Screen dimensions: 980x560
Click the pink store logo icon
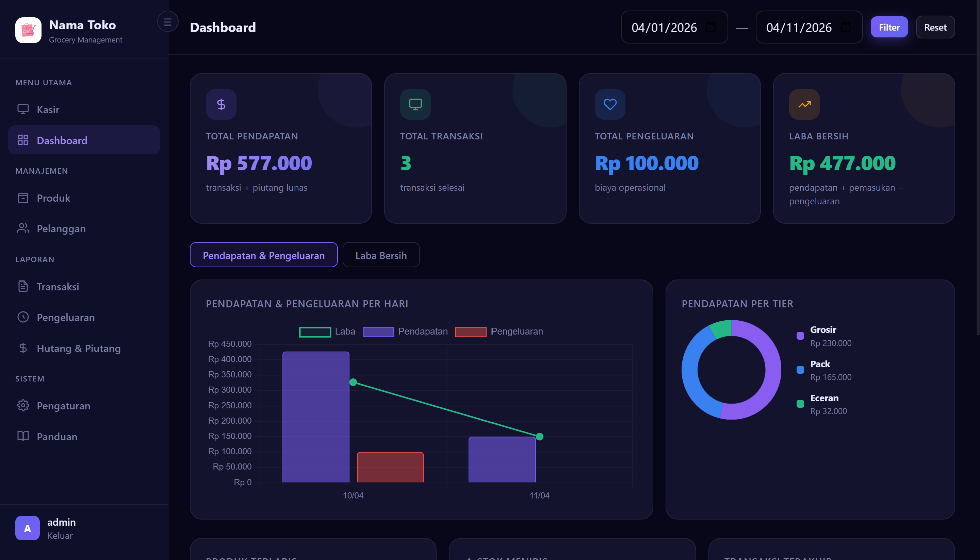tap(28, 30)
